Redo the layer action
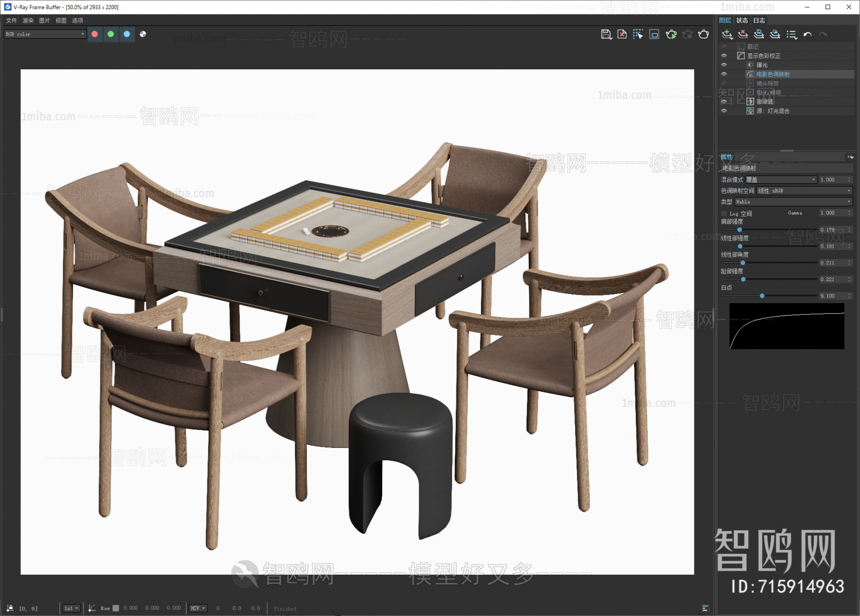The height and width of the screenshot is (616, 860). click(x=823, y=34)
